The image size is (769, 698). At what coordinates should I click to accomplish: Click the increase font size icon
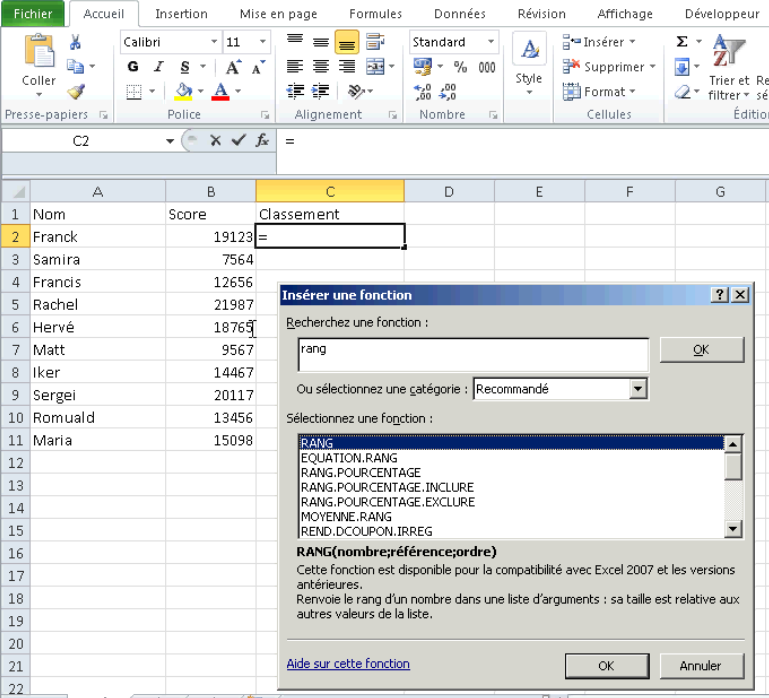(233, 67)
